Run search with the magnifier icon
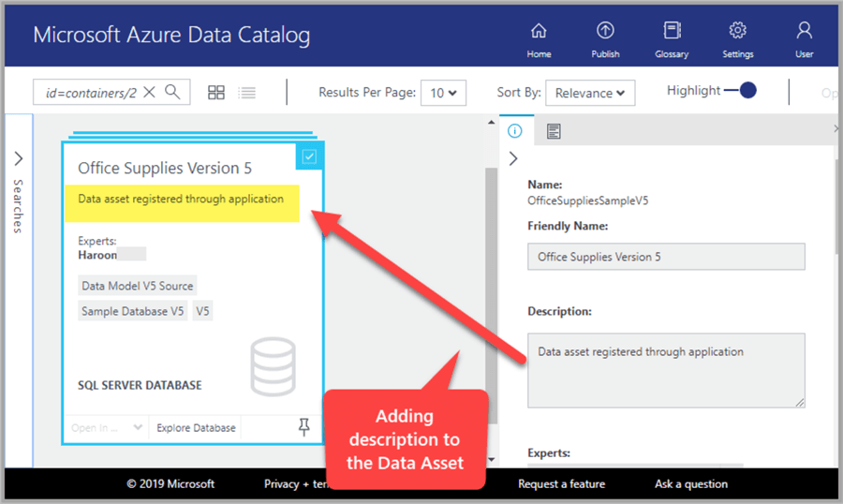This screenshot has height=504, width=843. click(172, 92)
